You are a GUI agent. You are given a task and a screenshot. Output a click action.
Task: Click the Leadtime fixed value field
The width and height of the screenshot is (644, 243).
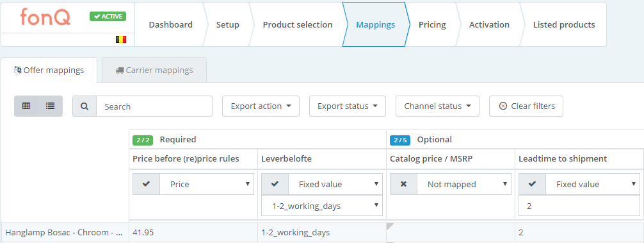(579, 206)
